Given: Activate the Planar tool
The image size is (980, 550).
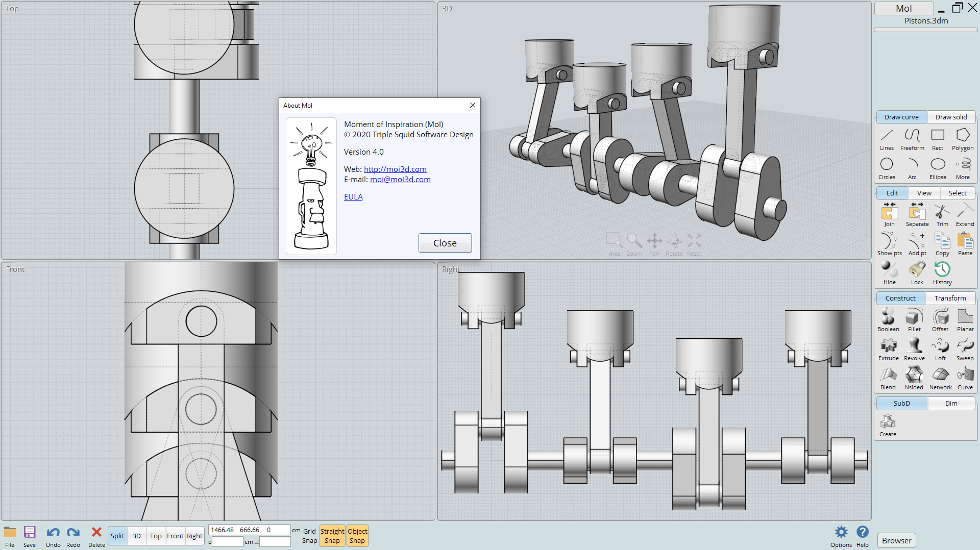Looking at the screenshot, I should pos(965,320).
